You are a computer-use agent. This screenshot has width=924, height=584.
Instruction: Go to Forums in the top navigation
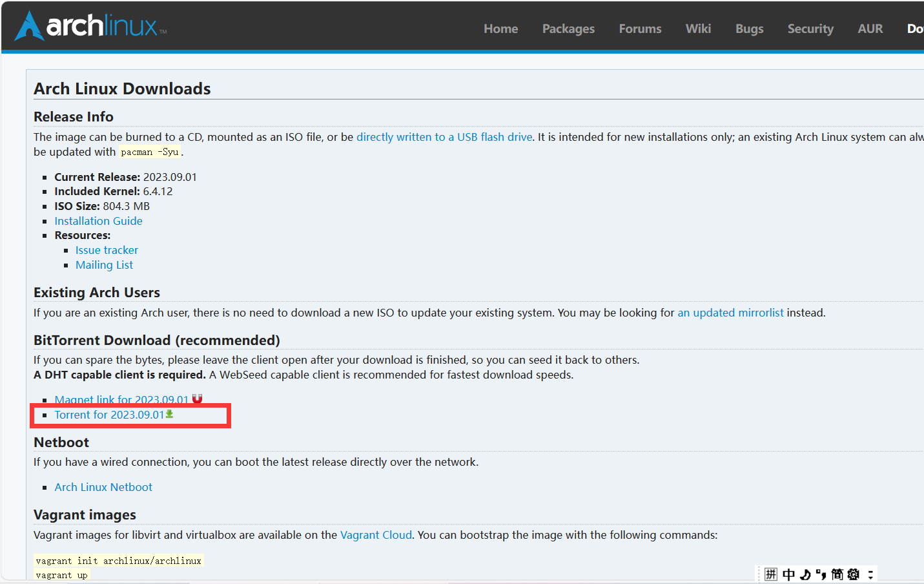(x=640, y=28)
